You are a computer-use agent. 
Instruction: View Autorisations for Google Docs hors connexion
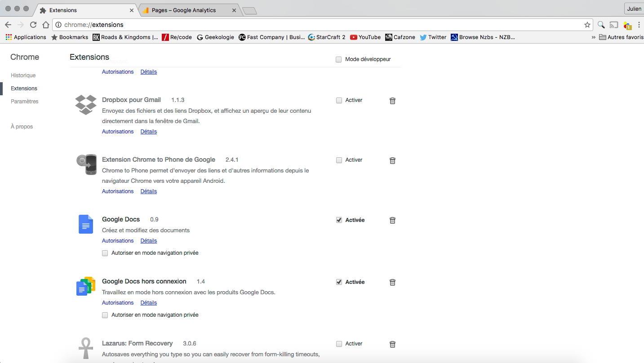[118, 303]
